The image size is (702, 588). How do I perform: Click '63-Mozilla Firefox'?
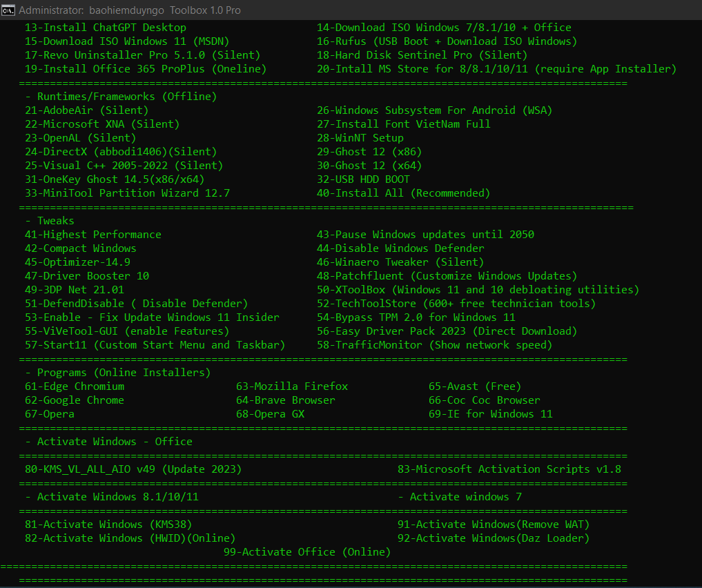[292, 386]
